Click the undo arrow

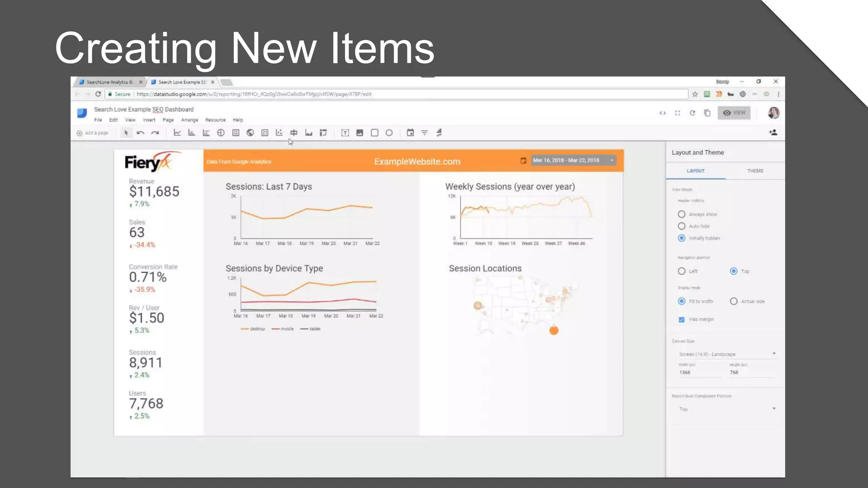pyautogui.click(x=140, y=133)
